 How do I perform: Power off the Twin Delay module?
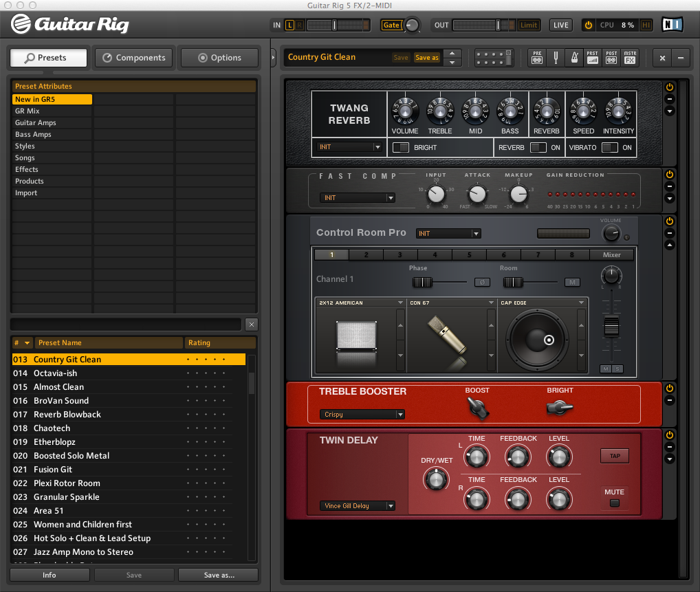(x=670, y=435)
